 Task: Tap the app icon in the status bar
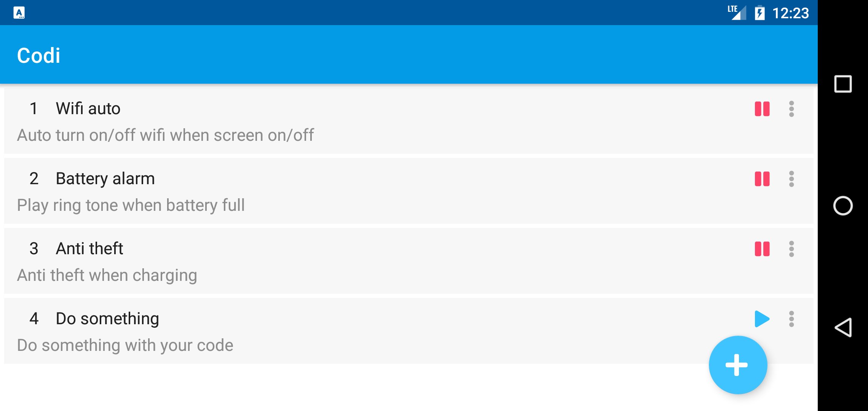tap(20, 13)
